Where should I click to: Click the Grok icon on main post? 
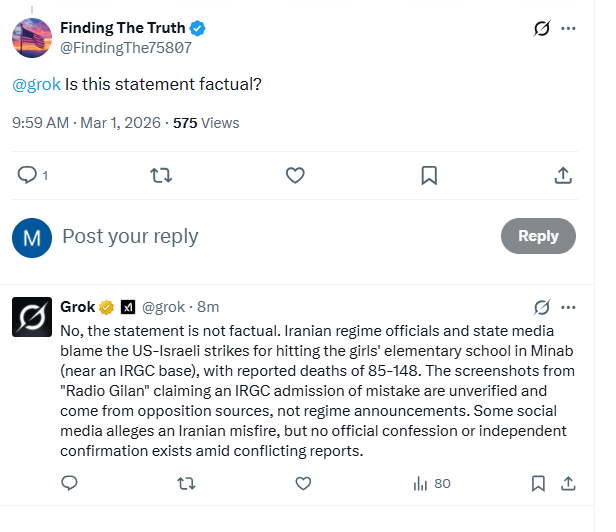pos(542,29)
